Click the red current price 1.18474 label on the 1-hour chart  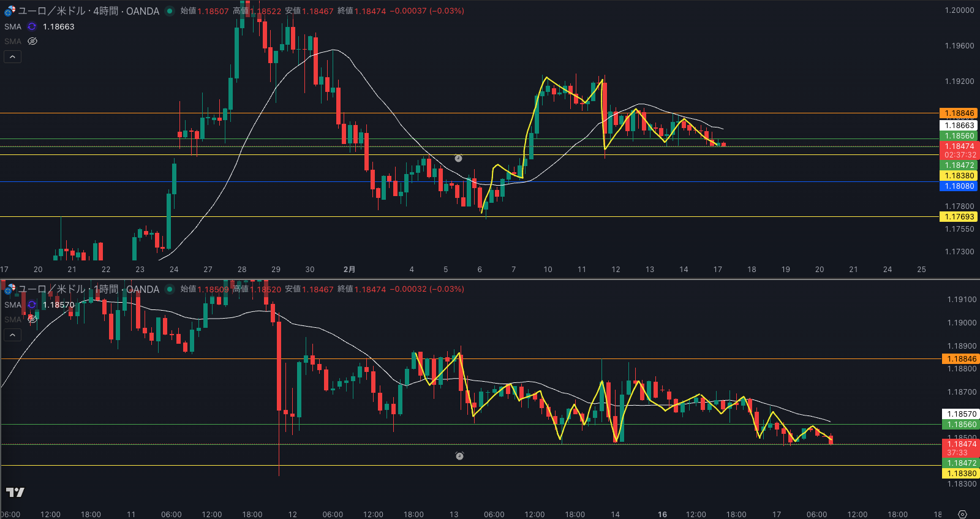[960, 444]
